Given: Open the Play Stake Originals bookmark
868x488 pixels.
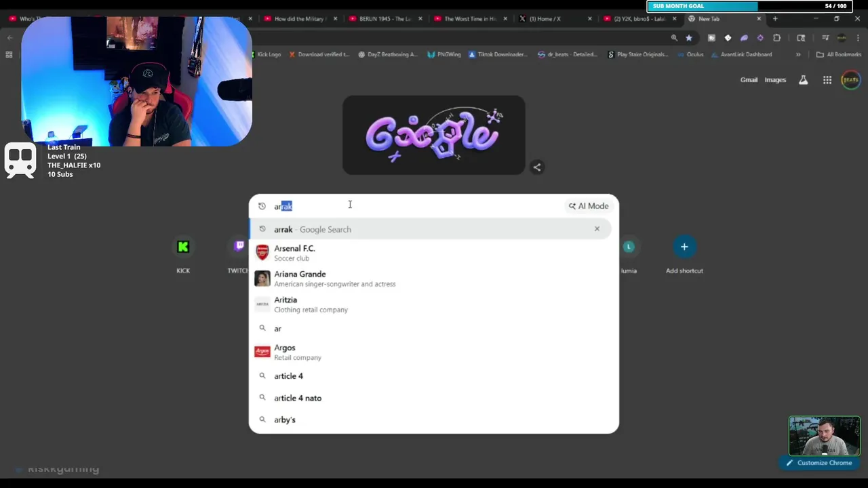Looking at the screenshot, I should coord(637,54).
